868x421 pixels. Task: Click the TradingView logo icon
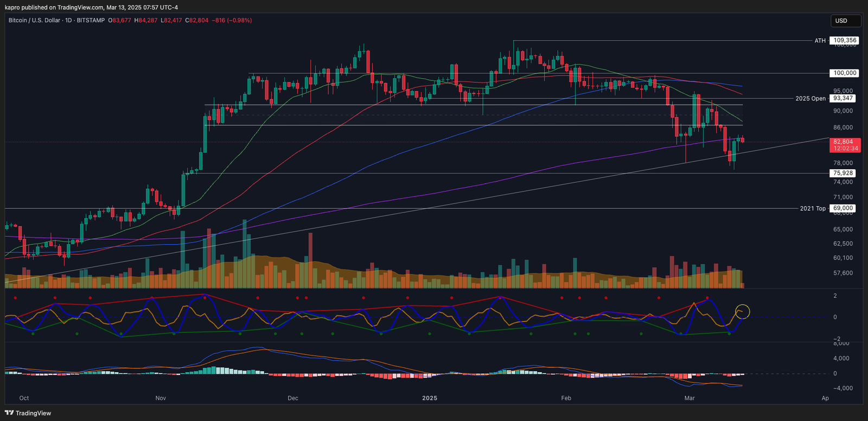[9, 413]
